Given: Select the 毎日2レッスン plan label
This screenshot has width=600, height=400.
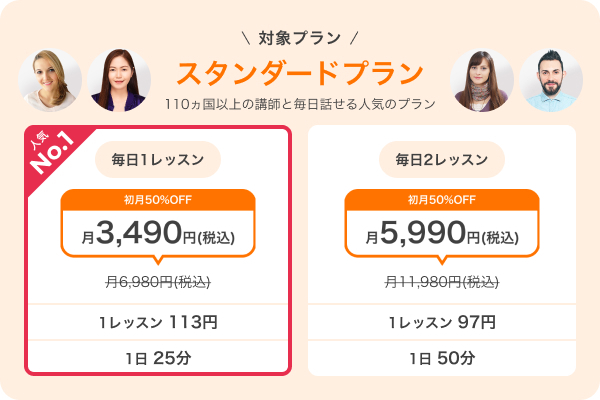Looking at the screenshot, I should coord(442,160).
